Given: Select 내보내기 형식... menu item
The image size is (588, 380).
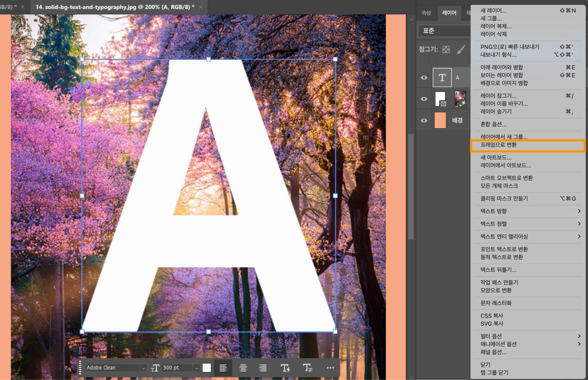Looking at the screenshot, I should pyautogui.click(x=528, y=55).
